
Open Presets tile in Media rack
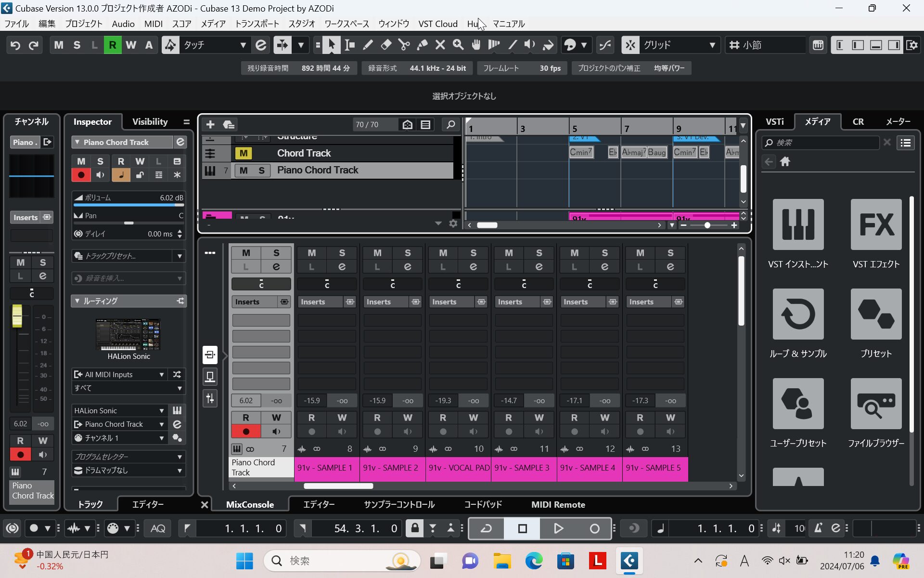(876, 314)
